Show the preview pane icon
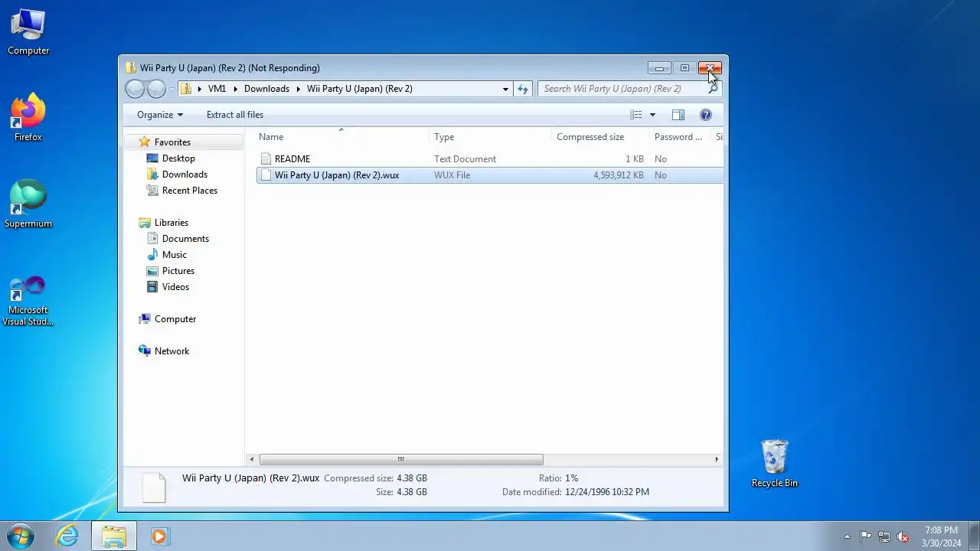The width and height of the screenshot is (980, 551). [x=678, y=115]
